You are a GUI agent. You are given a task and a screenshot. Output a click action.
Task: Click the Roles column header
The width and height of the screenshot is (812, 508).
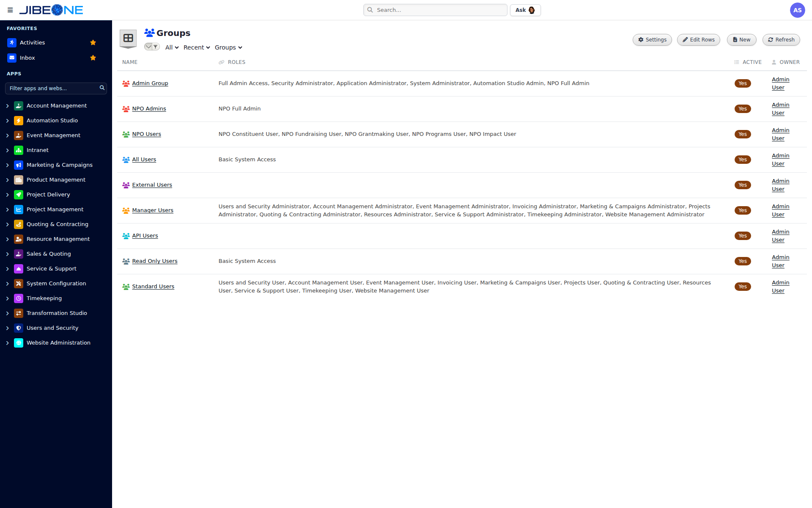click(x=236, y=62)
